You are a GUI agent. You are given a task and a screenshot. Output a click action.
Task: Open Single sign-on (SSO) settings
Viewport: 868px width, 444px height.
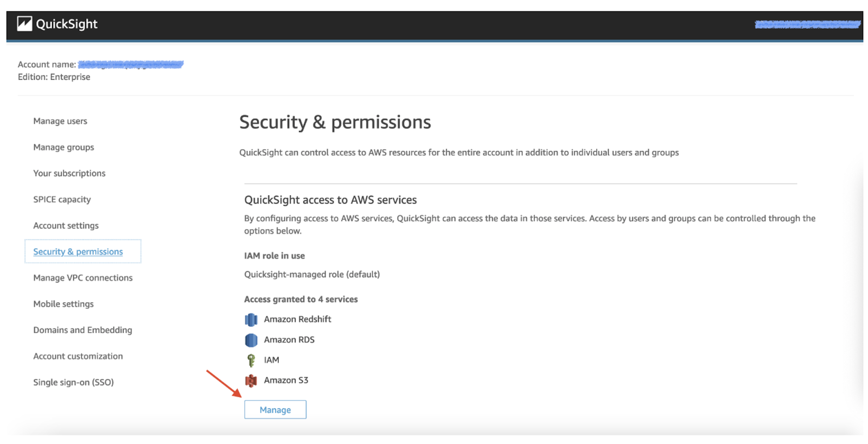[73, 382]
